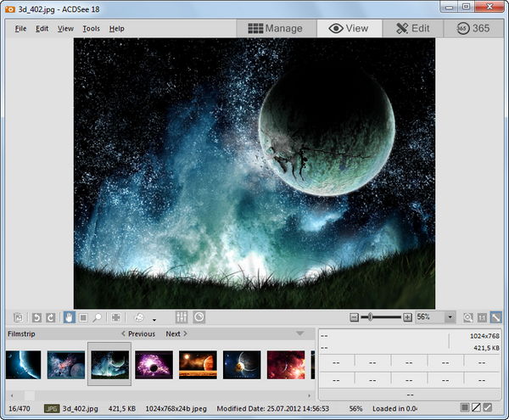Switch to the Manage mode tab
Screen dimensions: 509x420
pos(275,28)
